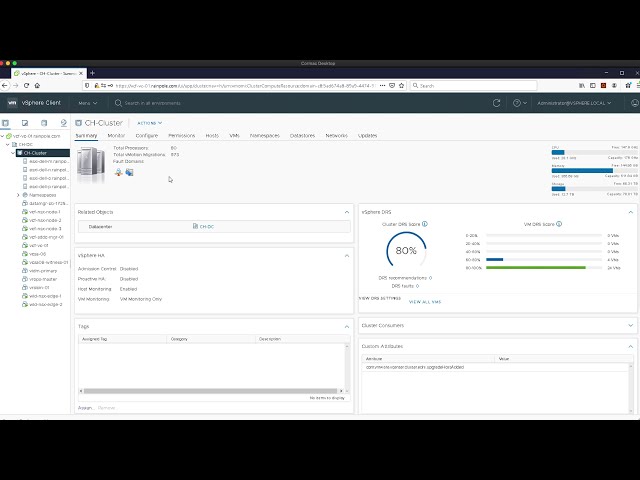This screenshot has width=640, height=480.
Task: Collapse the vSphere DRS panel
Action: pos(631,212)
